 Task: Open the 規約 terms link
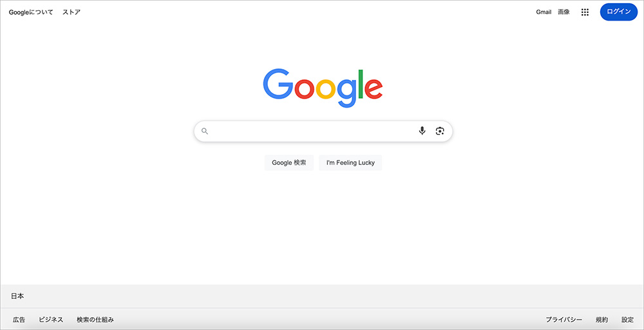point(601,319)
